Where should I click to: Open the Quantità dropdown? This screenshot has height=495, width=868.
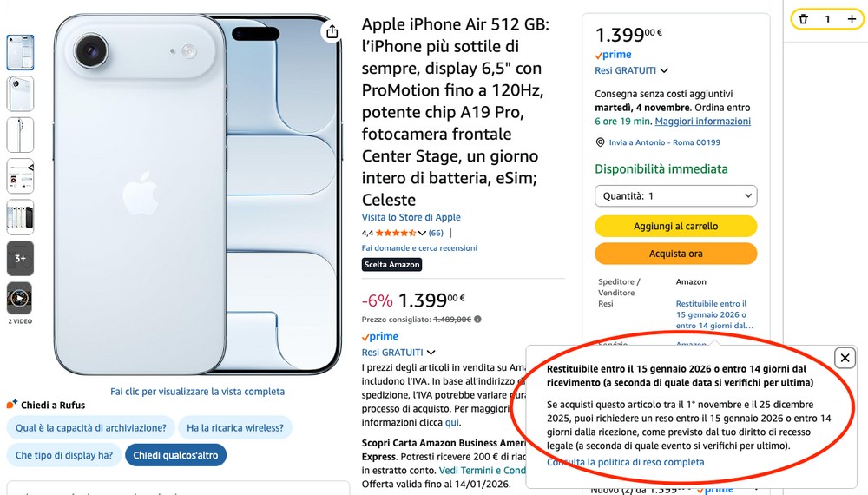(x=675, y=196)
